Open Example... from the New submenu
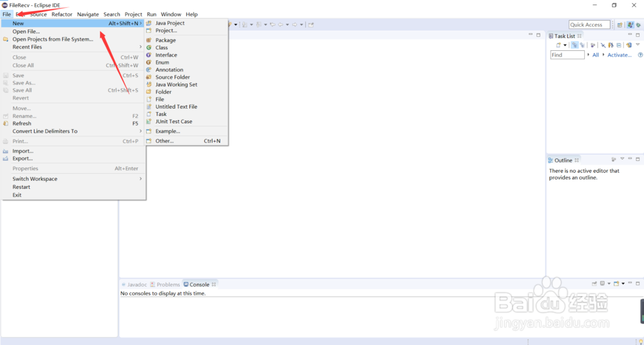 [x=187, y=131]
